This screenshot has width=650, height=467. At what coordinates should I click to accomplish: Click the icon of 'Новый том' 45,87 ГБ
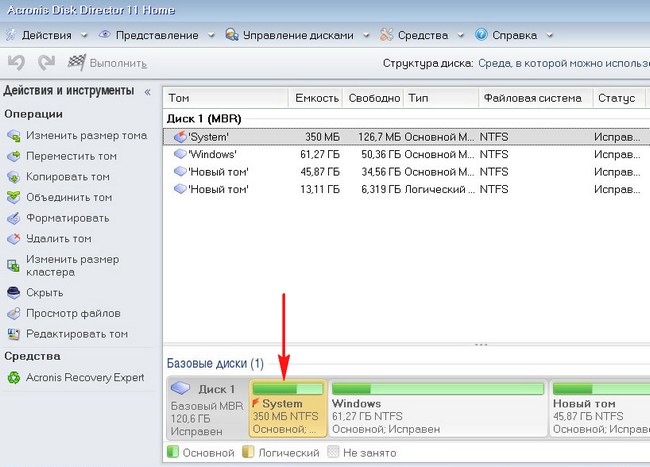(180, 172)
